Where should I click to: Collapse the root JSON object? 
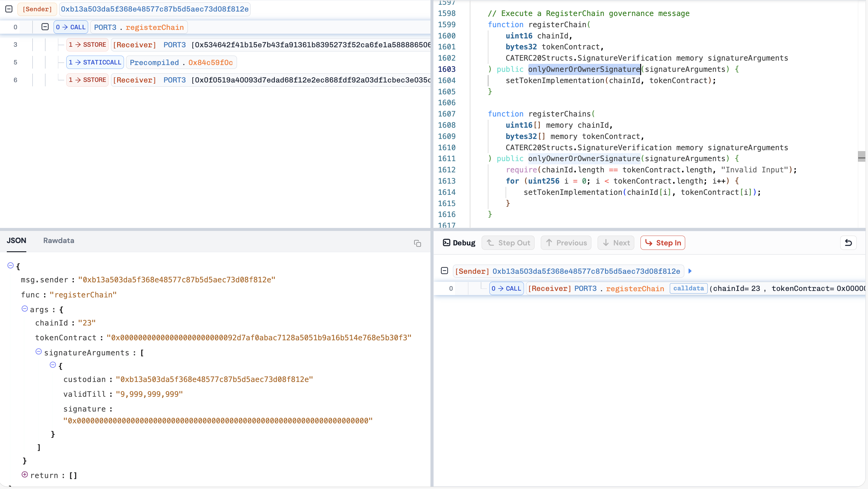point(10,265)
